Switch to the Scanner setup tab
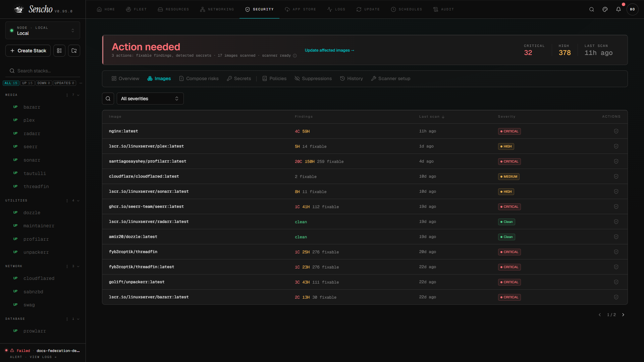Image resolution: width=644 pixels, height=362 pixels. coord(391,78)
